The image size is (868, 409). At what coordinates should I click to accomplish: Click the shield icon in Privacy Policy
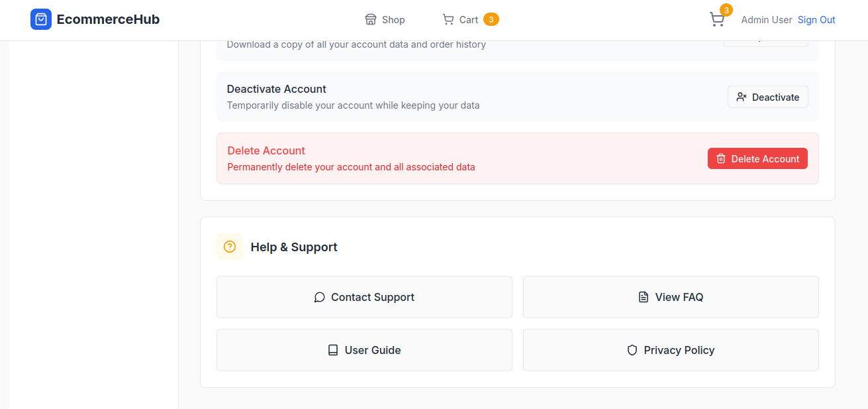coord(632,350)
